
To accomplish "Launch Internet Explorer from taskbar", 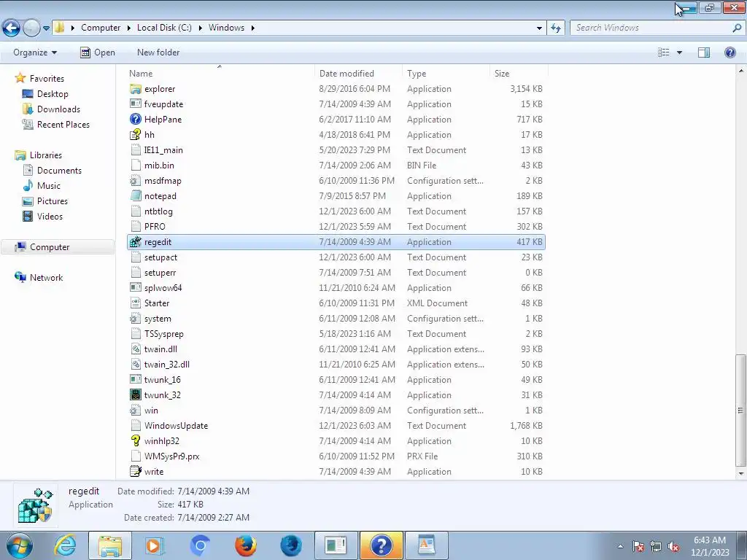I will tap(65, 545).
